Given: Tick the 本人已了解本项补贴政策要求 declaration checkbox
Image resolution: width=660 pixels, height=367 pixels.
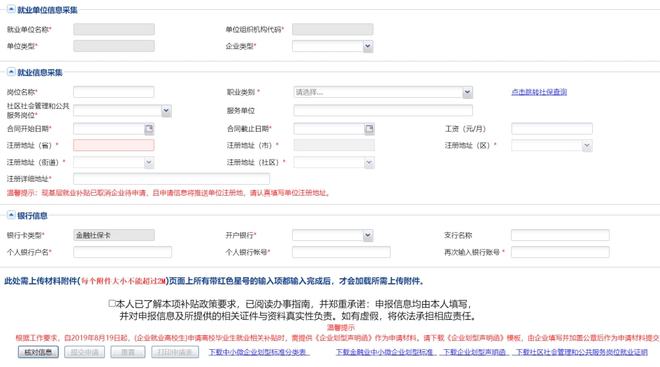Looking at the screenshot, I should coord(112,303).
